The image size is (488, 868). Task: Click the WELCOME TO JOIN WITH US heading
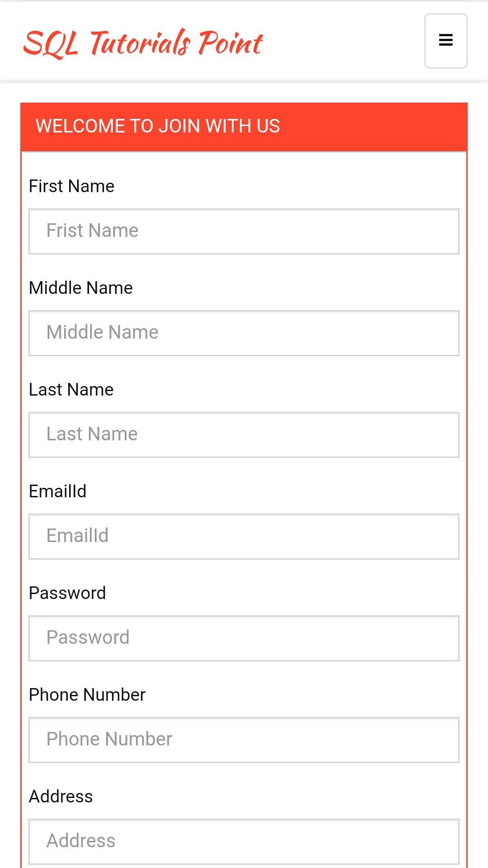158,126
